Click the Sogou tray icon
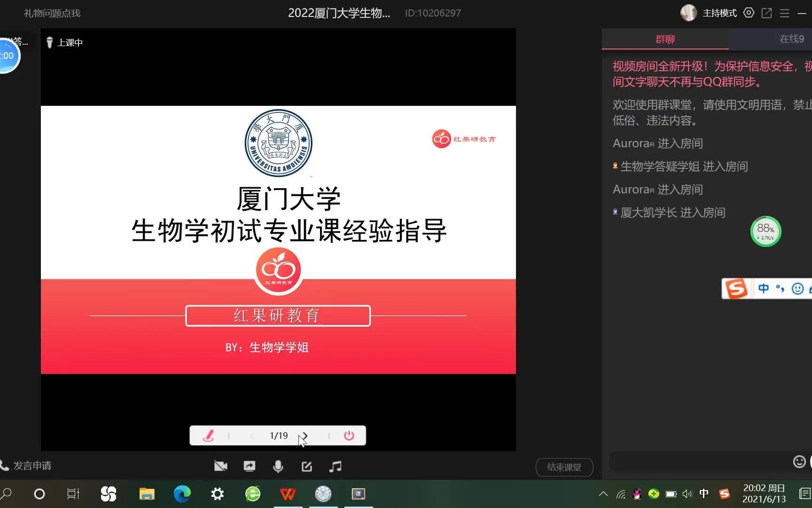This screenshot has height=508, width=812. (x=724, y=493)
